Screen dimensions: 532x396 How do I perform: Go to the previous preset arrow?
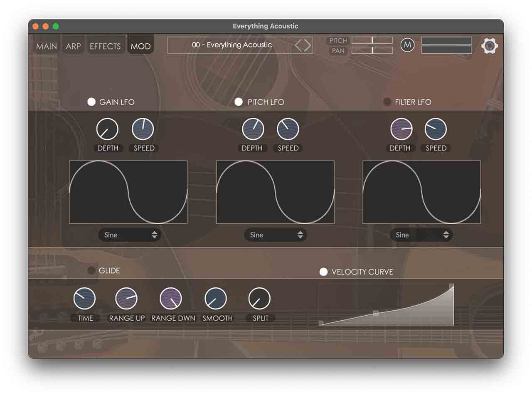coord(298,45)
